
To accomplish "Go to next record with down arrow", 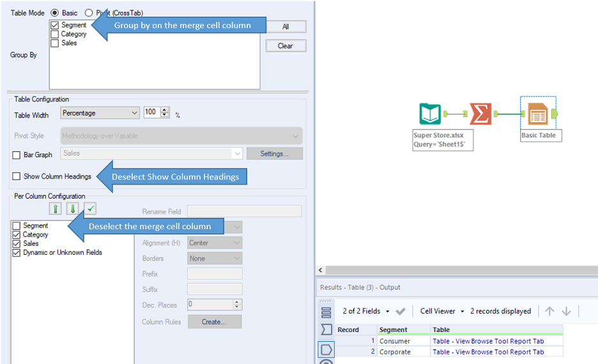I will pos(566,311).
